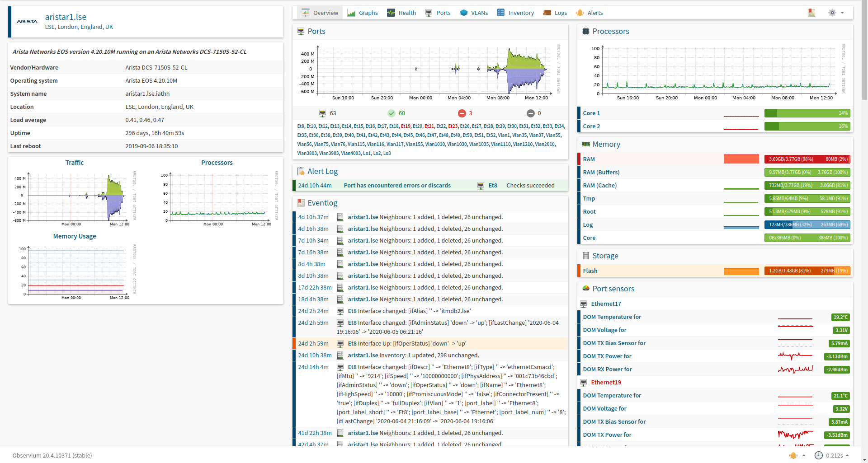The width and height of the screenshot is (868, 463).
Task: Open the Et21 port link
Action: 429,126
